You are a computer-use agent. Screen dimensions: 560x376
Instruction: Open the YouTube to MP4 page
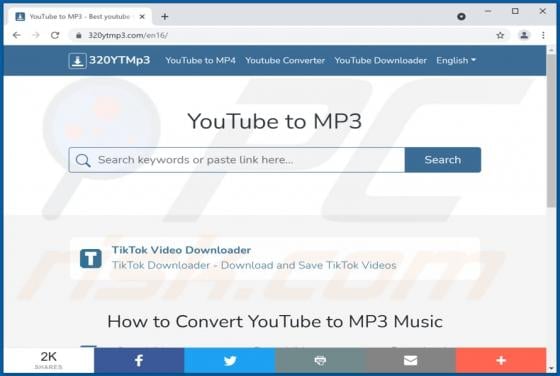click(200, 60)
